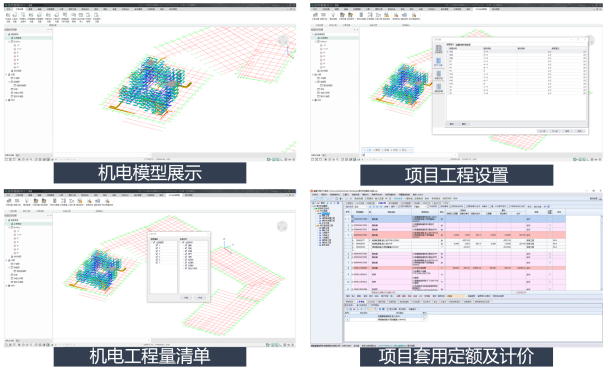This screenshot has width=608, height=372.
Task: Click first ribbon icon in the 机电模型展示 window
Action: 8,16
